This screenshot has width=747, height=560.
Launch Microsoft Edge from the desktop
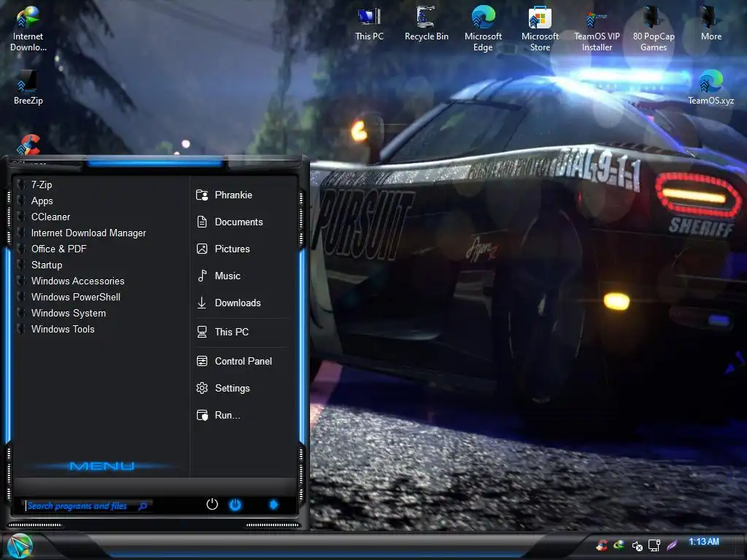coord(483,28)
